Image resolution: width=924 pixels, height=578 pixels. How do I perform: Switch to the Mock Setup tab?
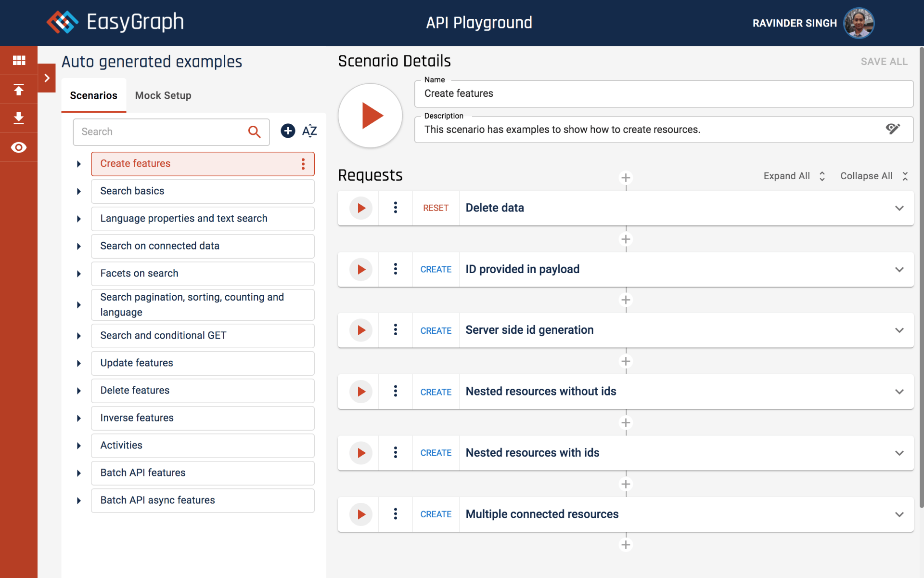tap(163, 95)
